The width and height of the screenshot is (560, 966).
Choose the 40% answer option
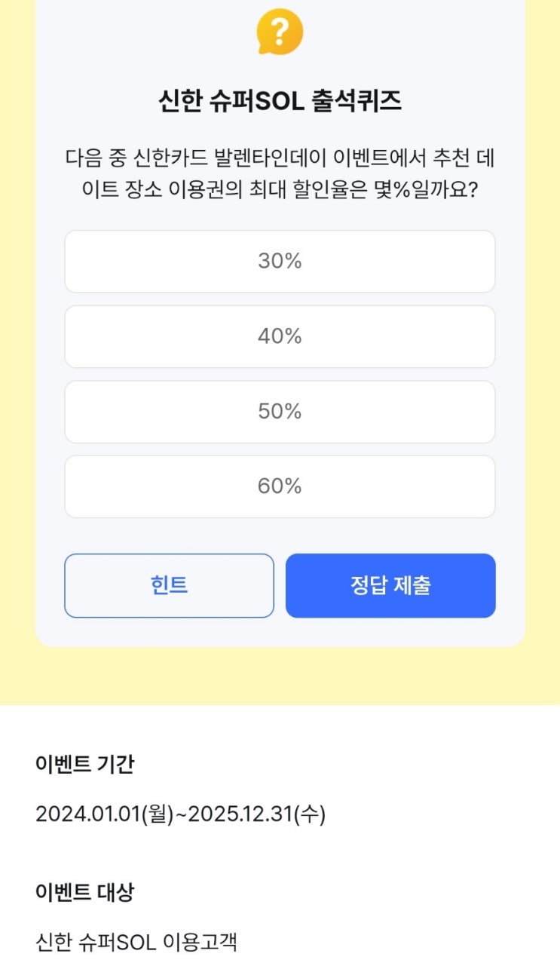[280, 336]
